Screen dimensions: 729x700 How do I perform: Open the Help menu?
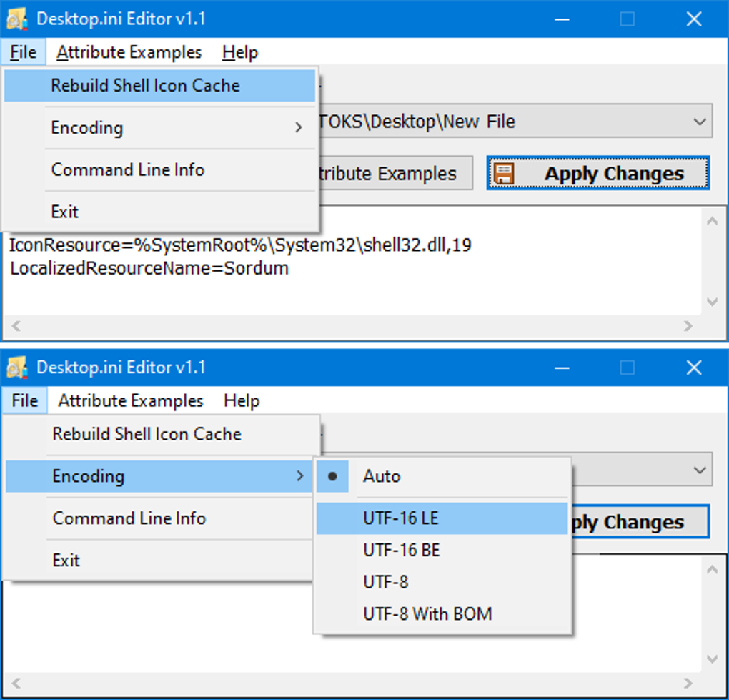coord(239,51)
